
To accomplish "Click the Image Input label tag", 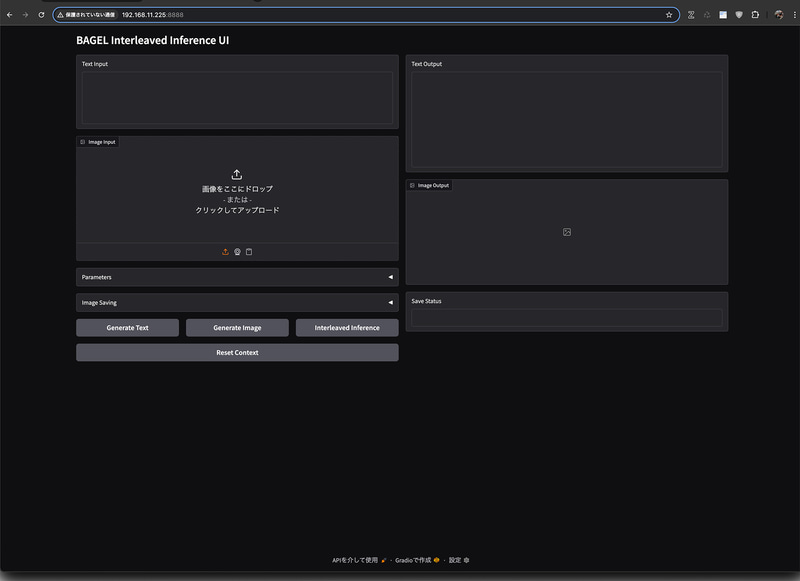I will pos(98,142).
